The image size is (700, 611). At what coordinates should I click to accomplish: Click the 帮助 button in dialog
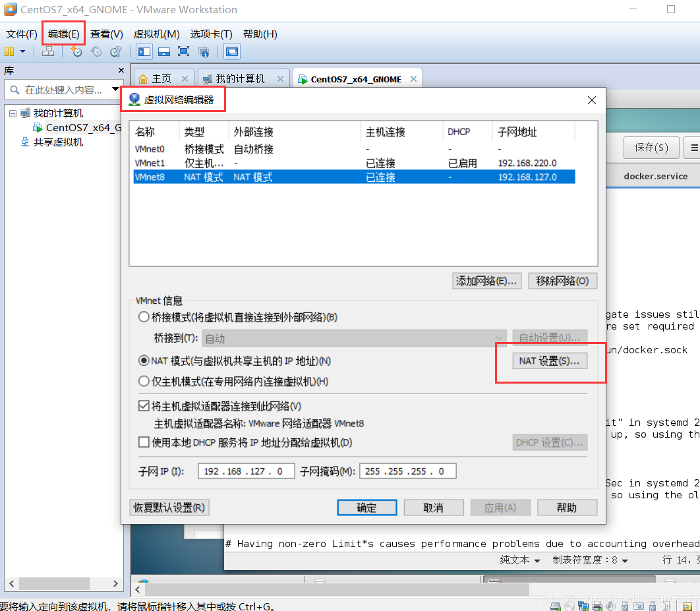567,508
